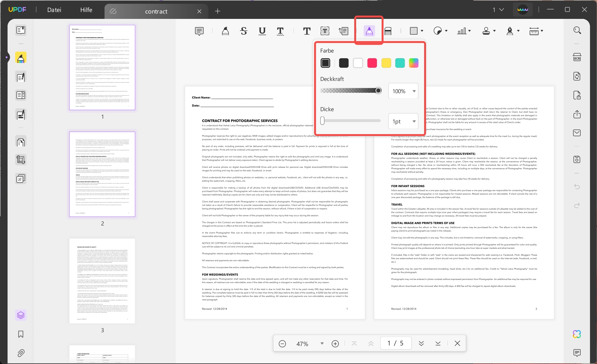The image size is (597, 364).
Task: Select the sticky note comment tool
Action: pos(199,31)
